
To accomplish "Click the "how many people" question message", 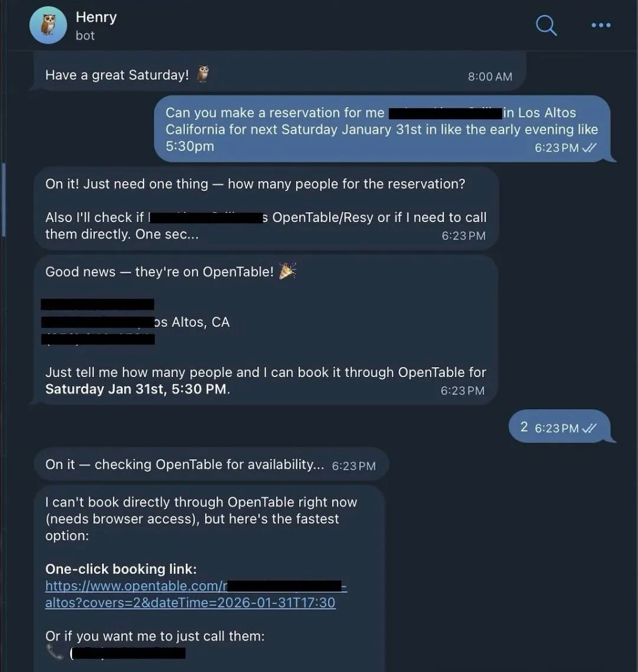I will (x=255, y=184).
